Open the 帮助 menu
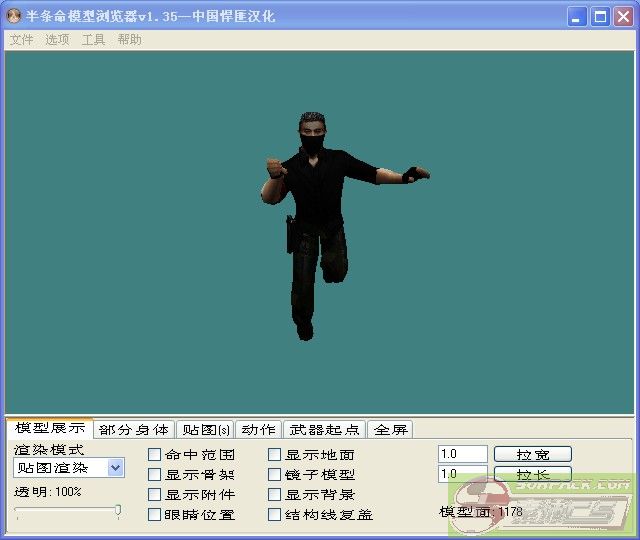The width and height of the screenshot is (640, 540). [129, 40]
